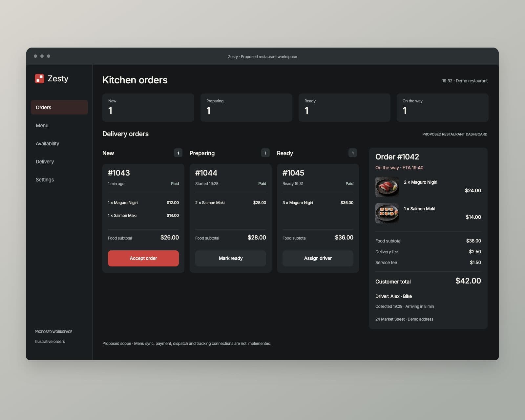The width and height of the screenshot is (525, 420).
Task: Click the $42.00 customer total
Action: pyautogui.click(x=468, y=281)
